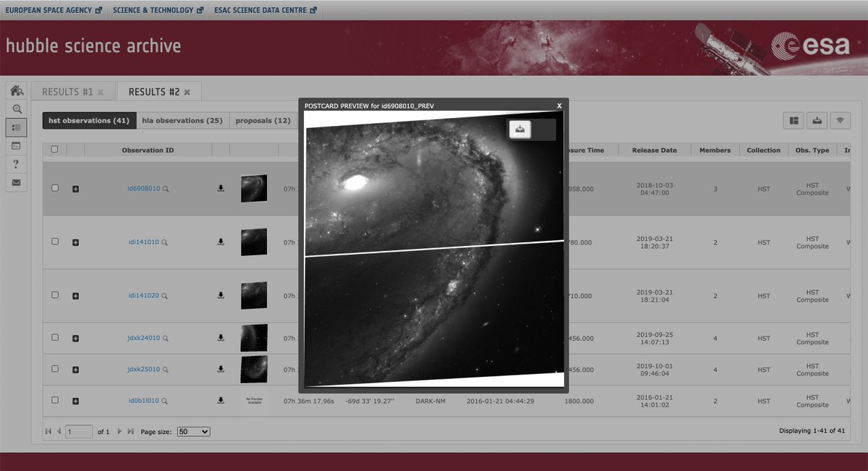Image resolution: width=868 pixels, height=471 pixels.
Task: Open details magnifier next to id6908010
Action: pyautogui.click(x=166, y=189)
